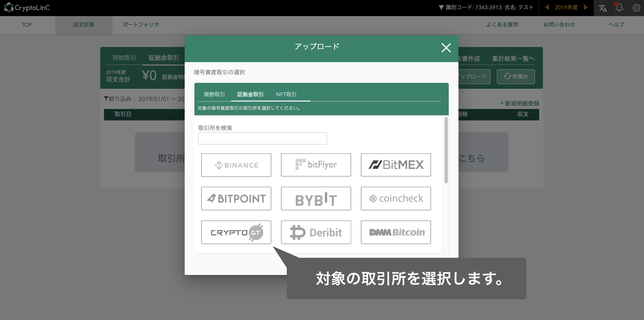
Task: Go to previous fiscal year arrow
Action: click(547, 7)
